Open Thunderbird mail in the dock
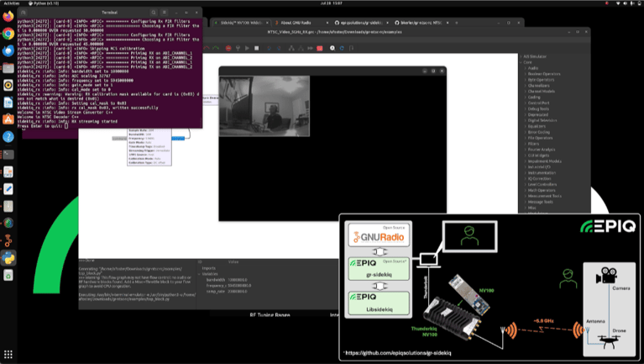This screenshot has width=644, height=364. pyautogui.click(x=8, y=52)
